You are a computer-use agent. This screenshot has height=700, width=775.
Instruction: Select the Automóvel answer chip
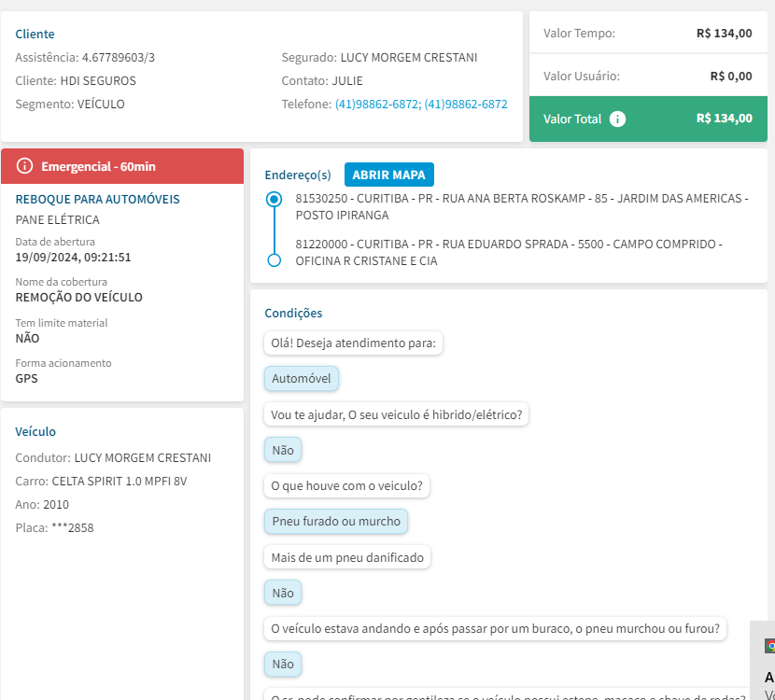click(301, 379)
